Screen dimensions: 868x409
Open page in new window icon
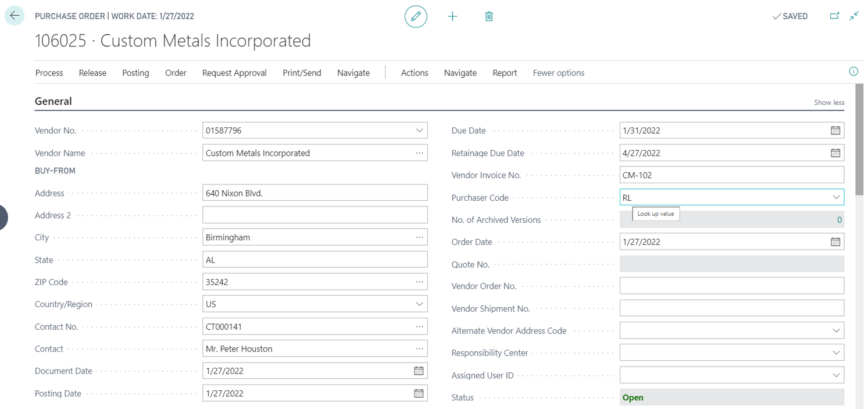[834, 16]
